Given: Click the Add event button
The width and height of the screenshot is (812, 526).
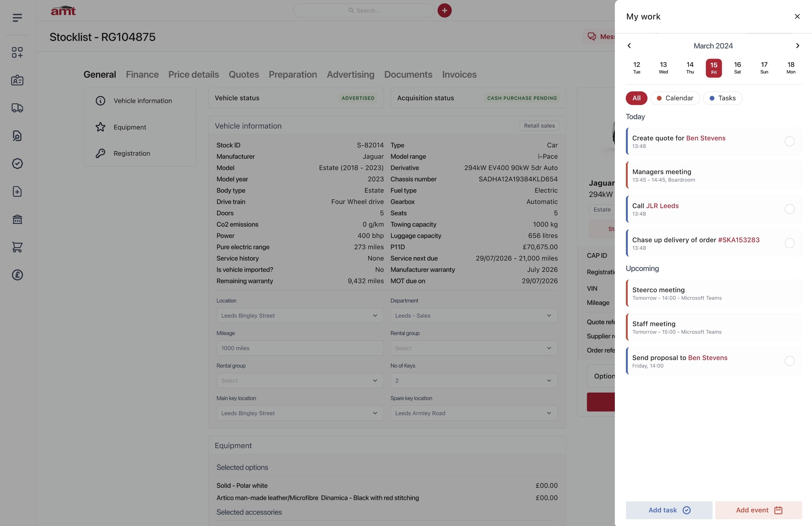Looking at the screenshot, I should (x=758, y=510).
